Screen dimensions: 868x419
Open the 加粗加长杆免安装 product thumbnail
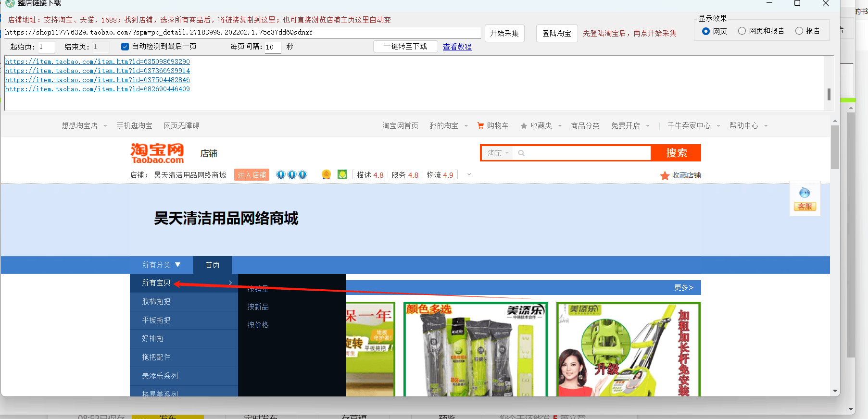point(629,349)
